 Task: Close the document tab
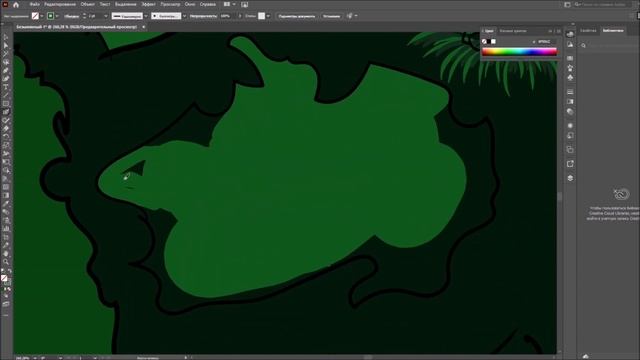click(143, 27)
